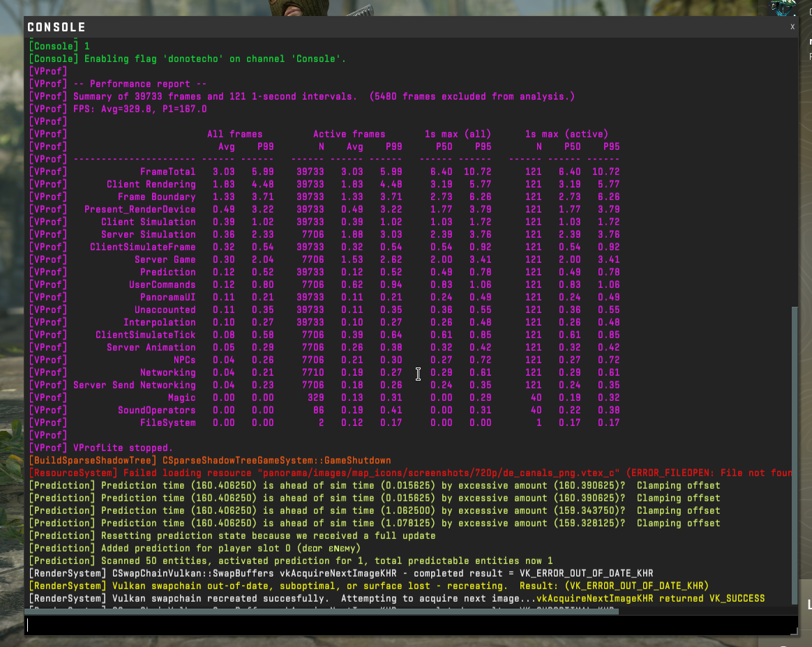Click the "Added prediction for player slot 0" line
The width and height of the screenshot is (812, 647).
click(x=195, y=548)
